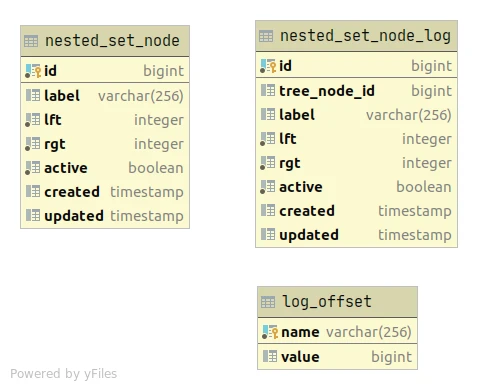
Task: Click the bigint type of nested_set_node id
Action: (163, 71)
